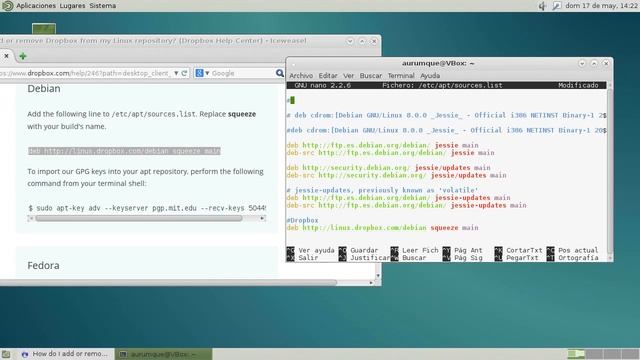Viewport: 640px width, 360px height.
Task: Select the first workspace in switcher
Action: click(x=576, y=354)
